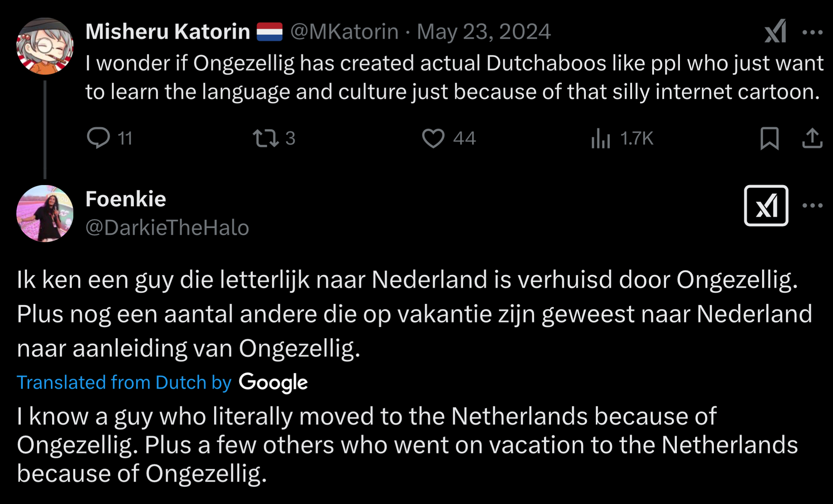This screenshot has height=504, width=833.
Task: Repost the Dutchaboos tweet
Action: pyautogui.click(x=266, y=138)
